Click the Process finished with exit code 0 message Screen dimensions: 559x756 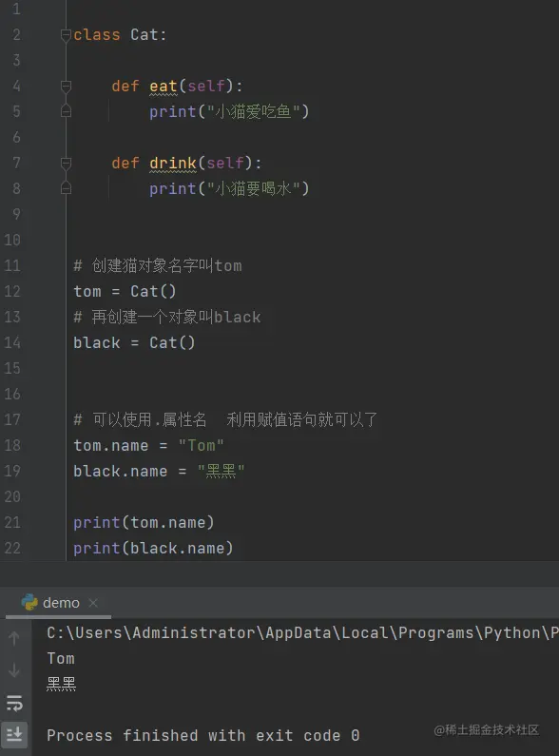point(202,735)
